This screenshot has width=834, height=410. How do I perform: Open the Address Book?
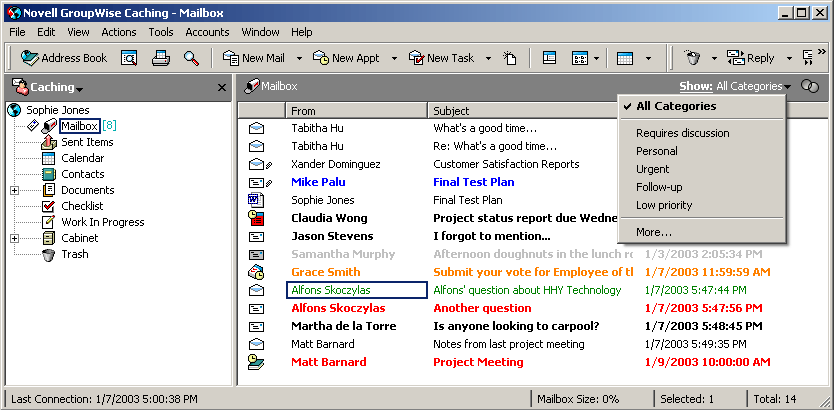64,58
